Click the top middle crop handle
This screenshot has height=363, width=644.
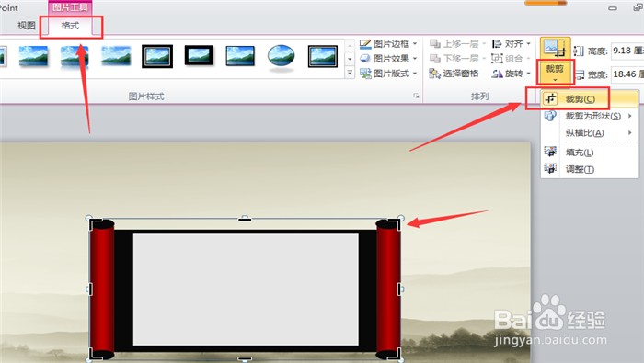click(245, 219)
